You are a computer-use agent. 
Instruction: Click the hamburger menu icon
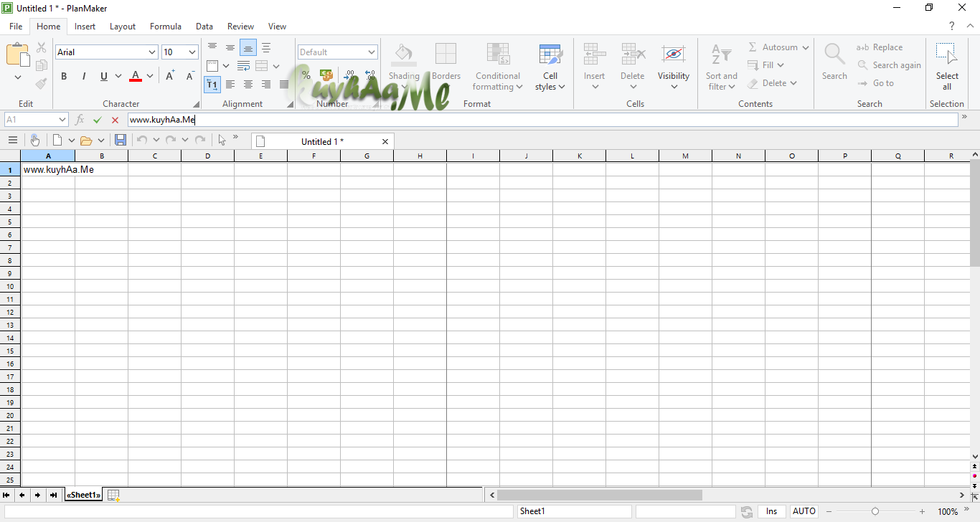point(13,141)
